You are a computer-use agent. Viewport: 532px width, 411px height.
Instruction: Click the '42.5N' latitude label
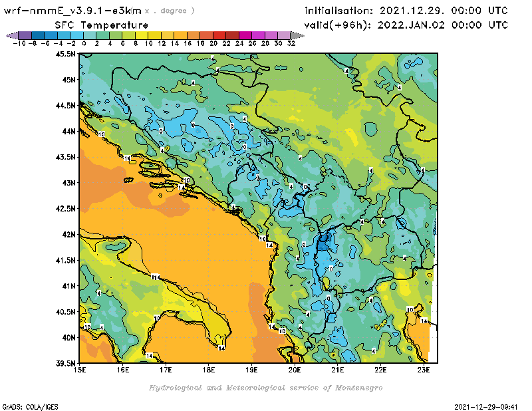[65, 209]
